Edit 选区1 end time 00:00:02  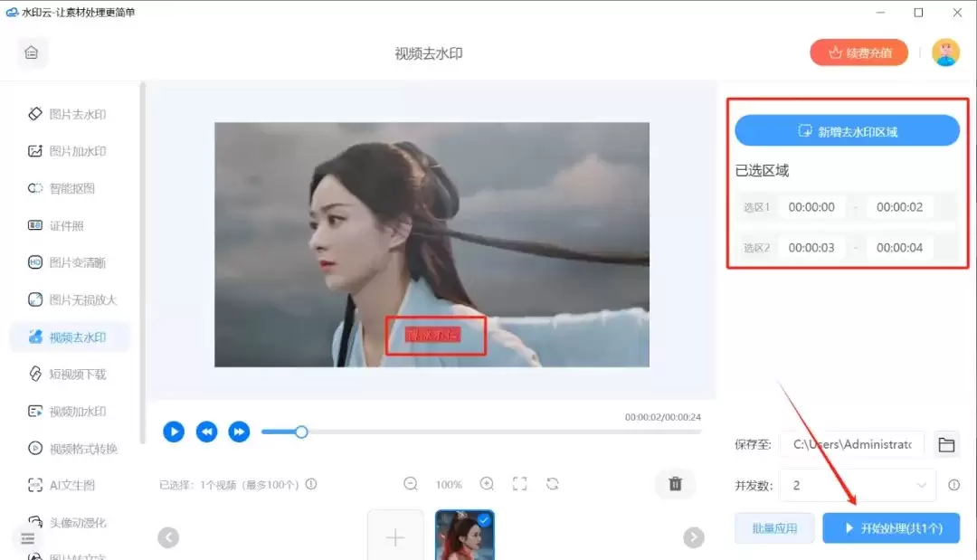(899, 207)
